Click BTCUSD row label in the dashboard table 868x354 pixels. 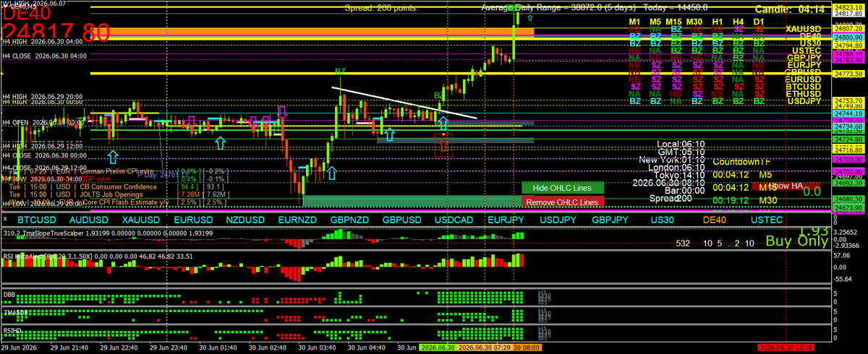pos(804,87)
